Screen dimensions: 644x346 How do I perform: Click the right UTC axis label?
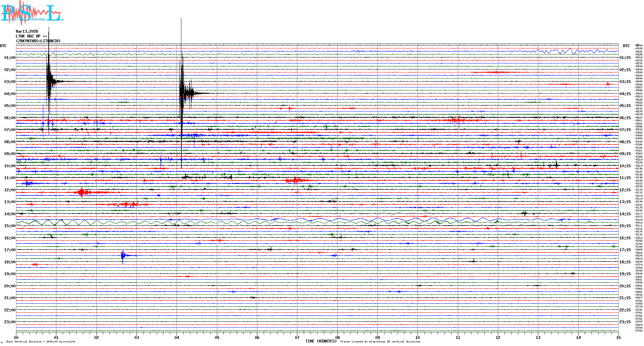point(626,46)
